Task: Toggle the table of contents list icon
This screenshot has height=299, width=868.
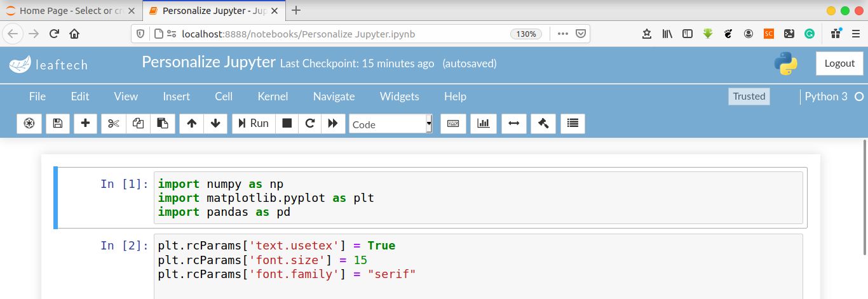Action: (x=573, y=124)
